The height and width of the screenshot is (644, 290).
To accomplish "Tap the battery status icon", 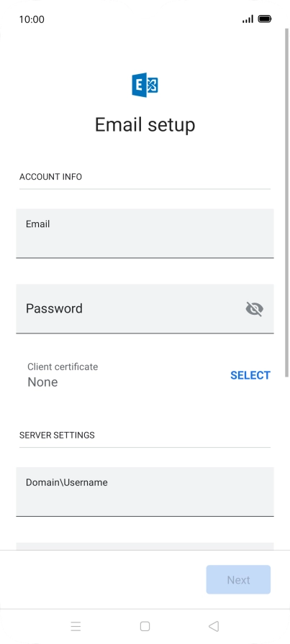I will [x=265, y=19].
